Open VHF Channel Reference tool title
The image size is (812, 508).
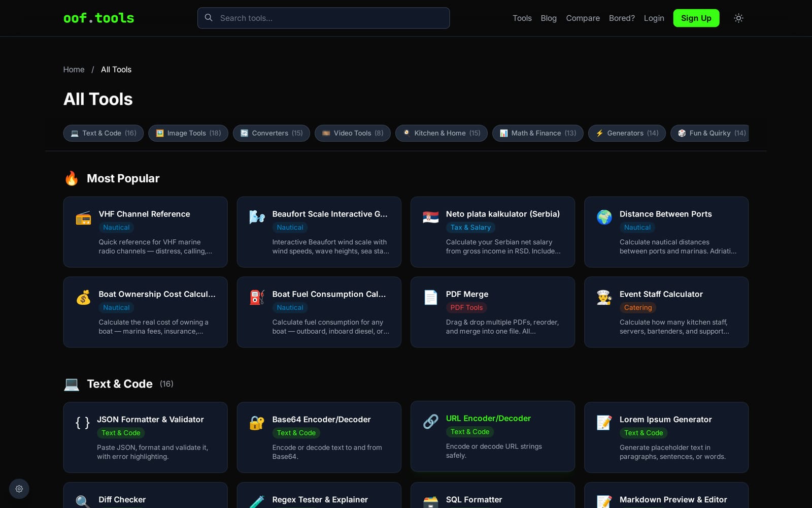coord(144,214)
